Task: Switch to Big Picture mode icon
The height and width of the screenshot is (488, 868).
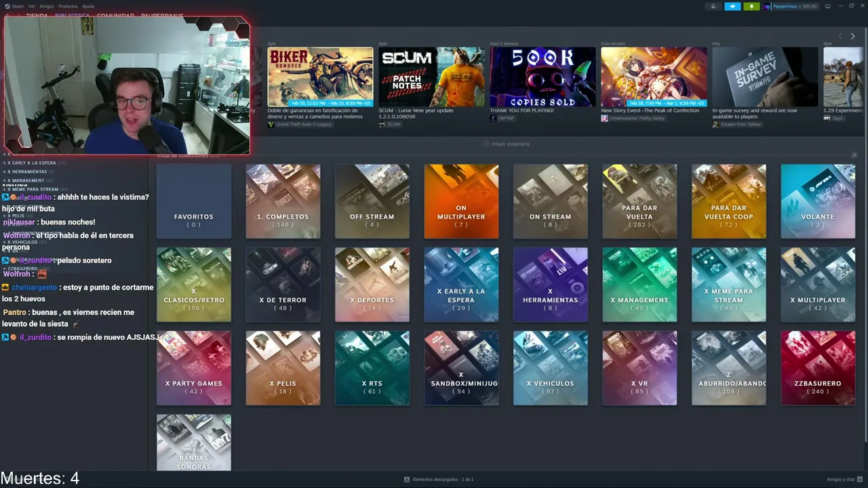Action: click(x=827, y=6)
